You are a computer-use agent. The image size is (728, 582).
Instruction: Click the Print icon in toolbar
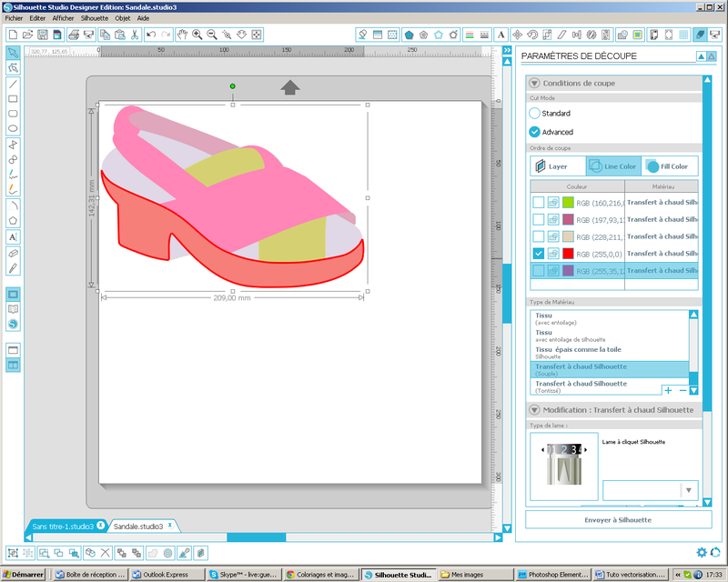pos(73,35)
